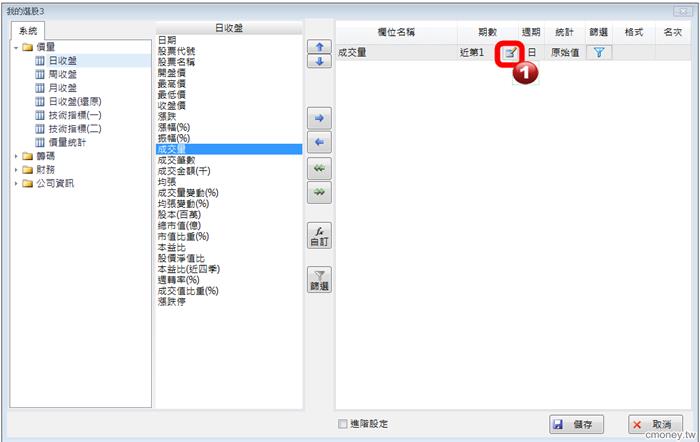Select 收盤價 in the field list
Screen dimensions: 700x442
[171, 105]
